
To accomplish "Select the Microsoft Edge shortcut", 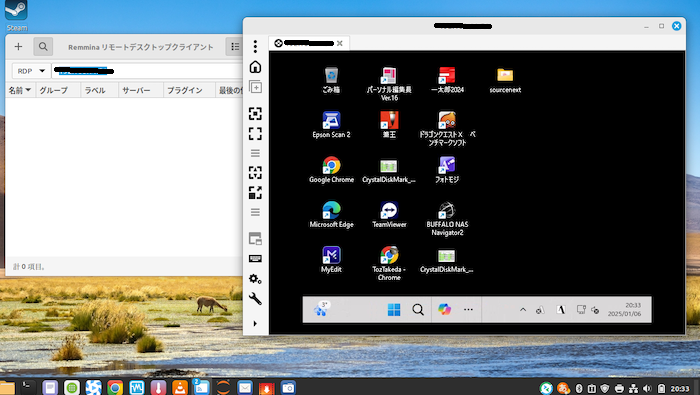I will pyautogui.click(x=331, y=215).
